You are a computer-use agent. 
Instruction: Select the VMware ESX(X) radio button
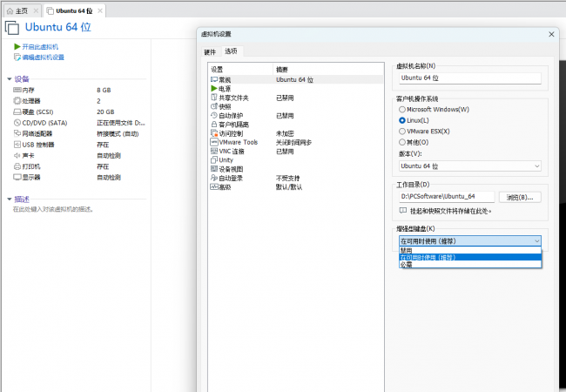point(402,131)
